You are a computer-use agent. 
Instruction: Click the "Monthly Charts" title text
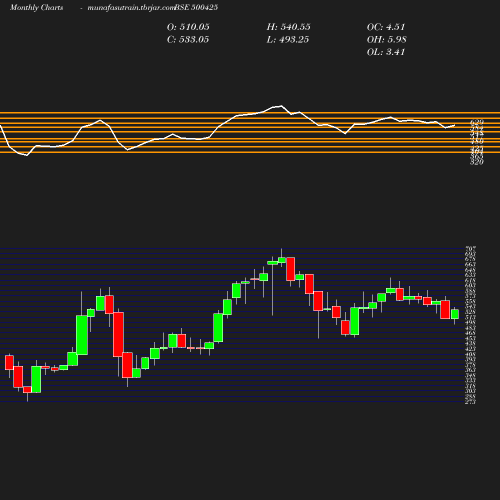click(37, 7)
